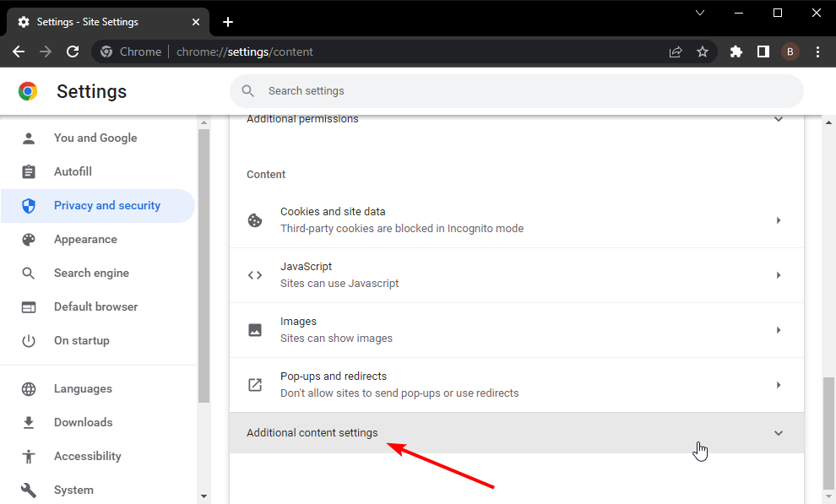Image resolution: width=836 pixels, height=504 pixels.
Task: Expand Additional permissions chevron
Action: pos(779,119)
